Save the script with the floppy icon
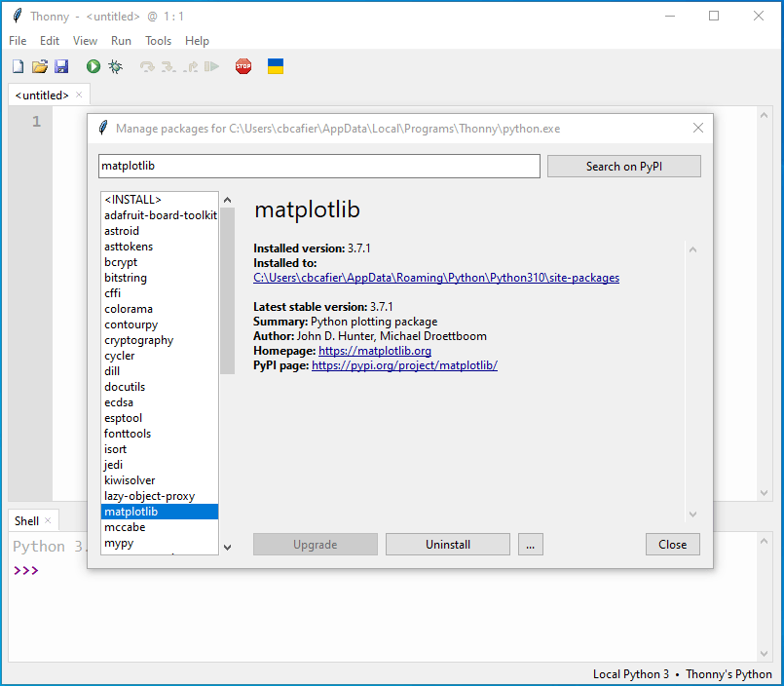 pyautogui.click(x=61, y=66)
